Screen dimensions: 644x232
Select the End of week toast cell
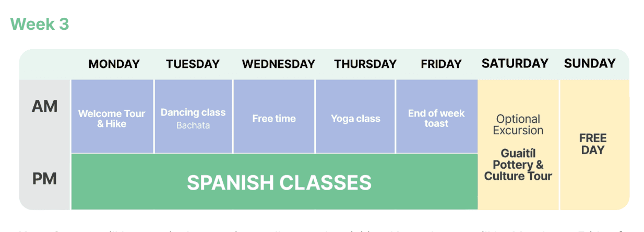coord(436,119)
